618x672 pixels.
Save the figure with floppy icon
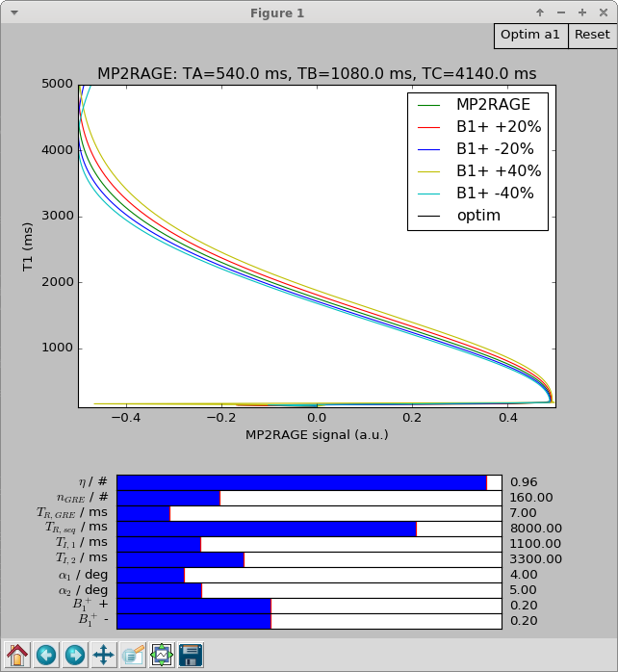[x=191, y=656]
